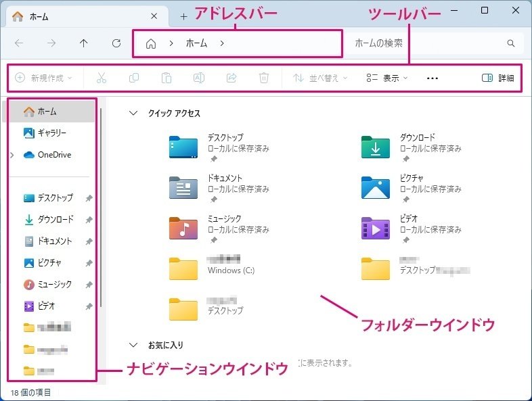This screenshot has height=401, width=532.
Task: Click pin icon beside sidebar ミュージック
Action: 89,285
